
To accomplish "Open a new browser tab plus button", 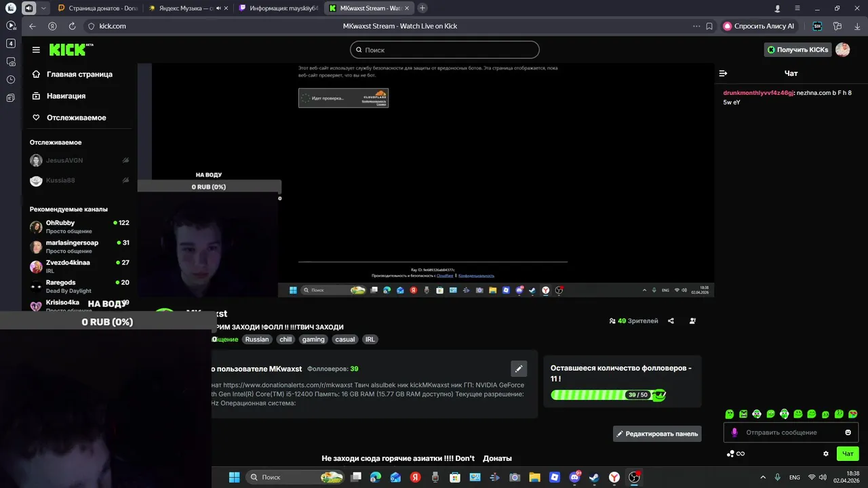I will click(422, 8).
